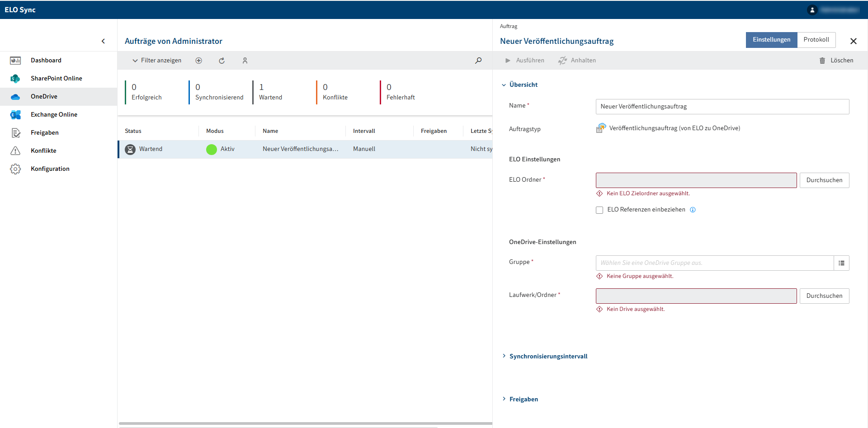Expand the Synchronisierungsintervall section
Image resolution: width=868 pixels, height=428 pixels.
tap(544, 357)
